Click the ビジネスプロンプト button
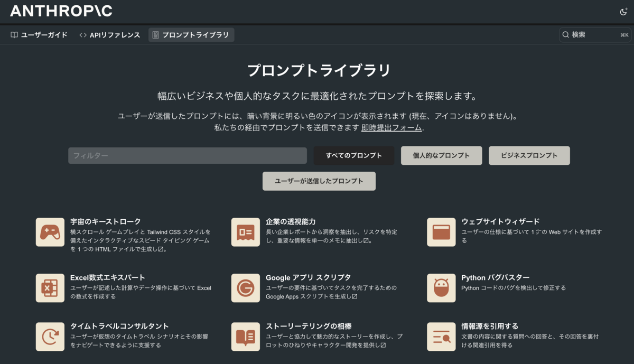The height and width of the screenshot is (364, 634). [x=529, y=155]
